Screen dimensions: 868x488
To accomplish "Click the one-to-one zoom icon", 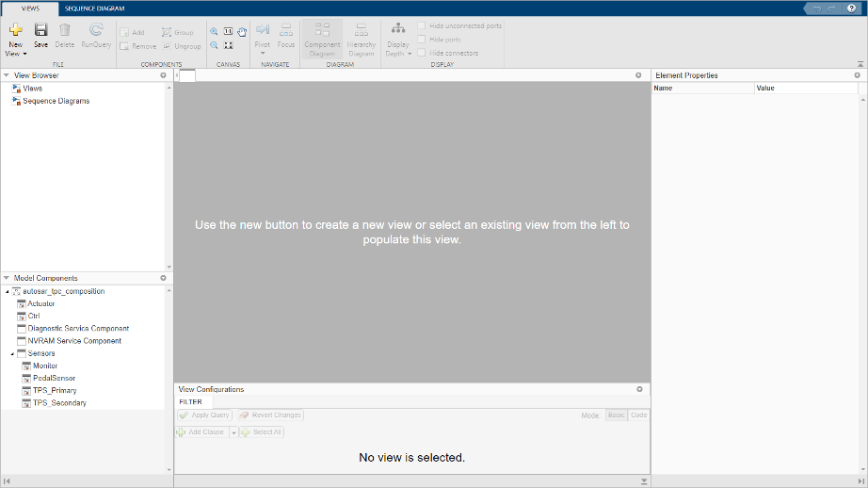I will (228, 32).
